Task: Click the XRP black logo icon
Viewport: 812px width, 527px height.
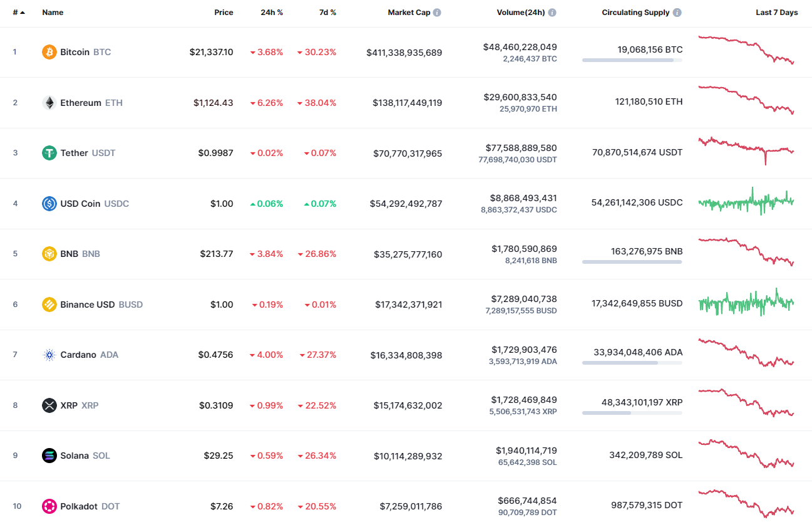Action: (x=49, y=405)
